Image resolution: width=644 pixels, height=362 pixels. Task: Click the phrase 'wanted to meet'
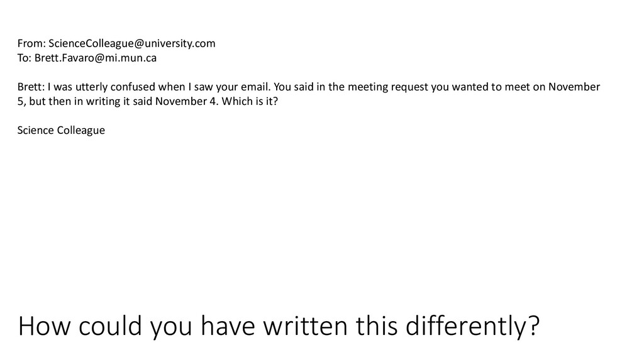click(x=491, y=87)
